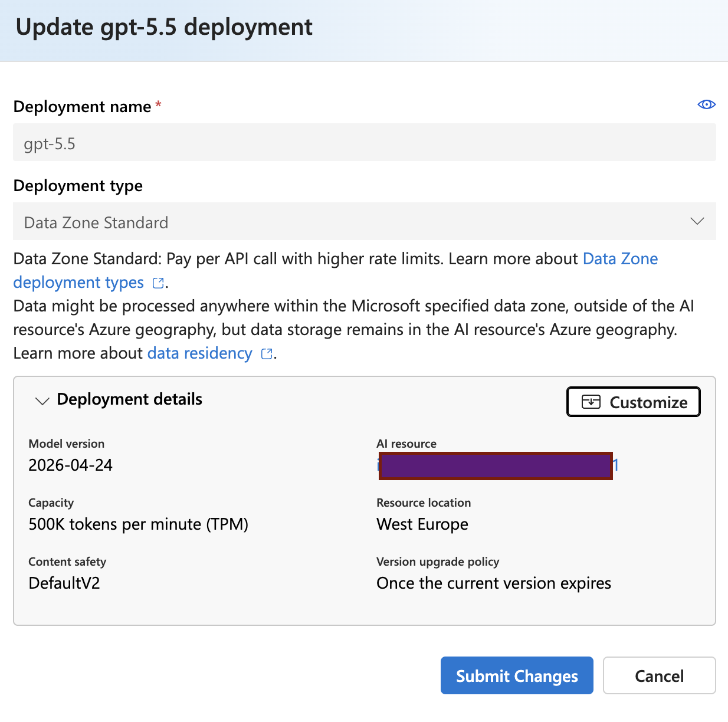Image resolution: width=728 pixels, height=722 pixels.
Task: Click the West Europe resource location
Action: 422,524
